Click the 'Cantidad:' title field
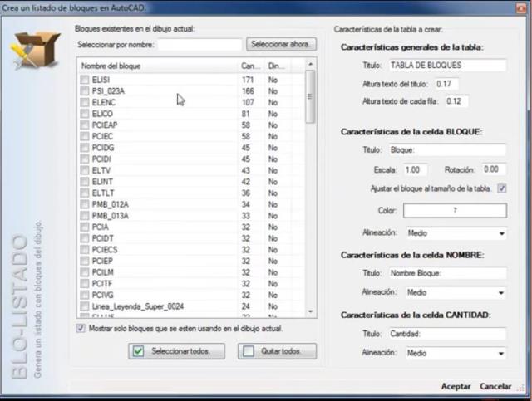Image resolution: width=532 pixels, height=401 pixels. [x=447, y=334]
